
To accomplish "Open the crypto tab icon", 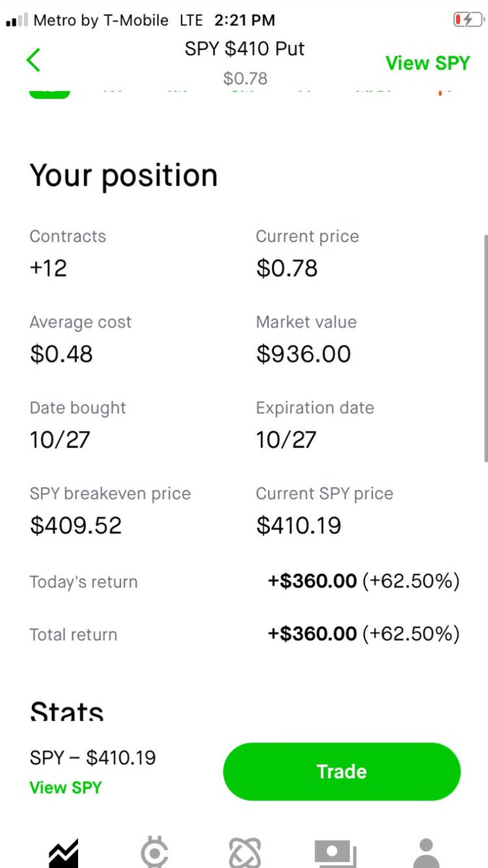I will click(x=154, y=854).
